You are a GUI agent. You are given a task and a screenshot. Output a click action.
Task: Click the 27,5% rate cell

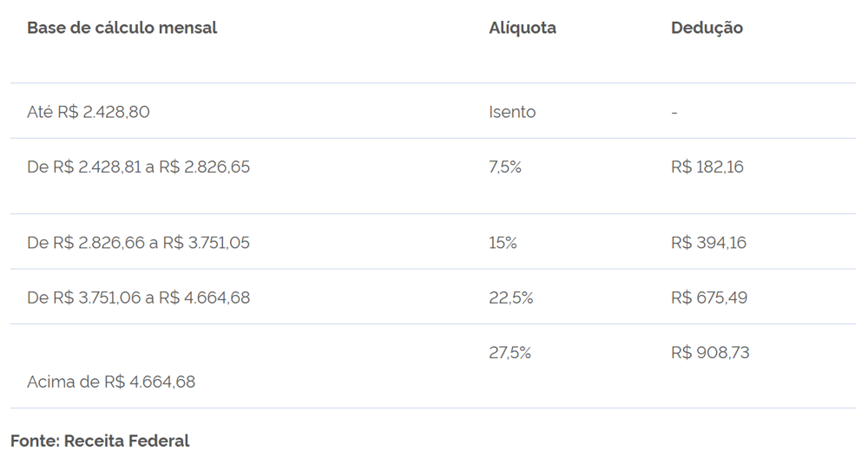[510, 353]
